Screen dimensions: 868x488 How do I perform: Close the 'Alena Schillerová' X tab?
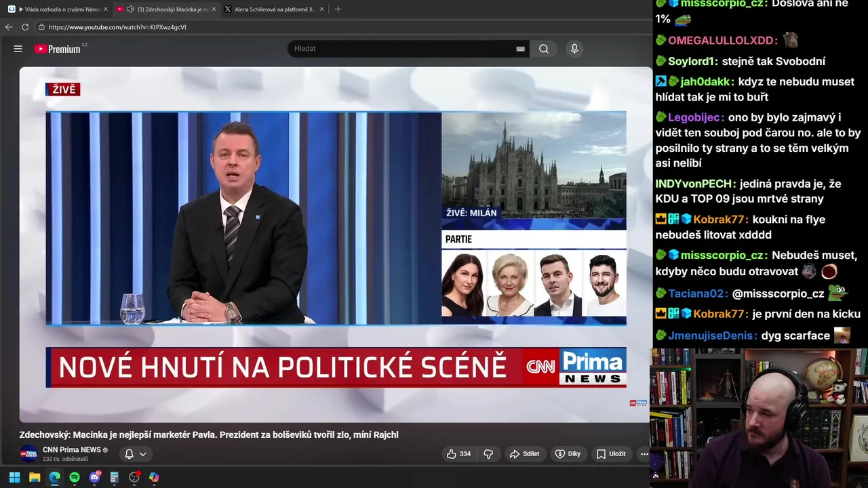322,9
